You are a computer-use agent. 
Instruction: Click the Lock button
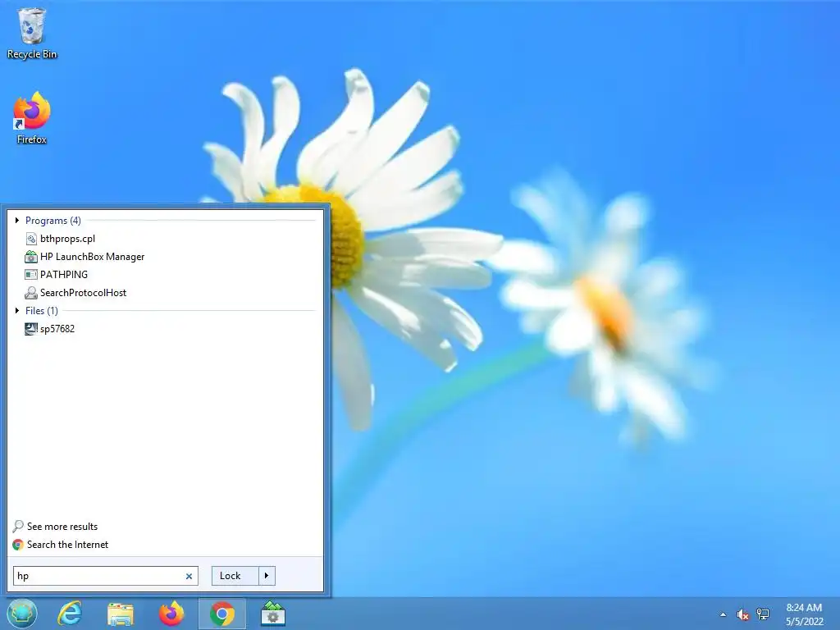[x=235, y=575]
